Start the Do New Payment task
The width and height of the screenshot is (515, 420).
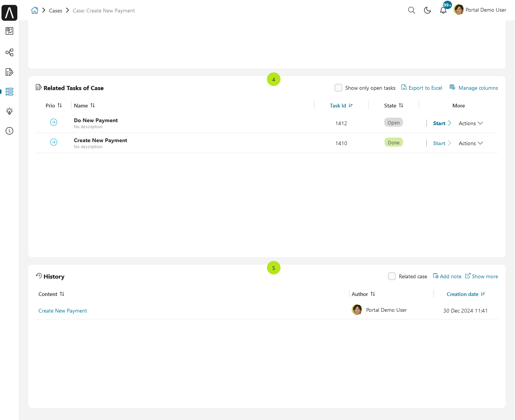click(442, 123)
